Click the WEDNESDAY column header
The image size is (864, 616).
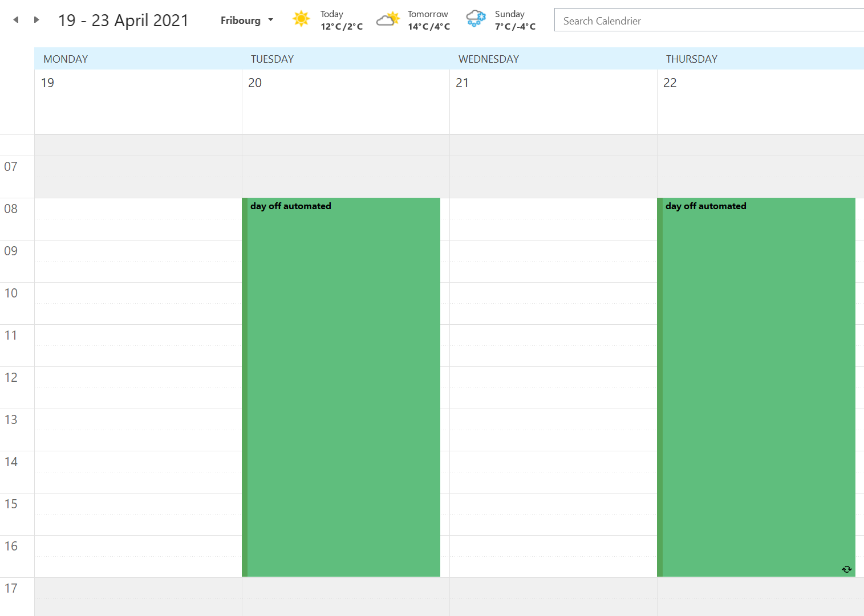489,59
